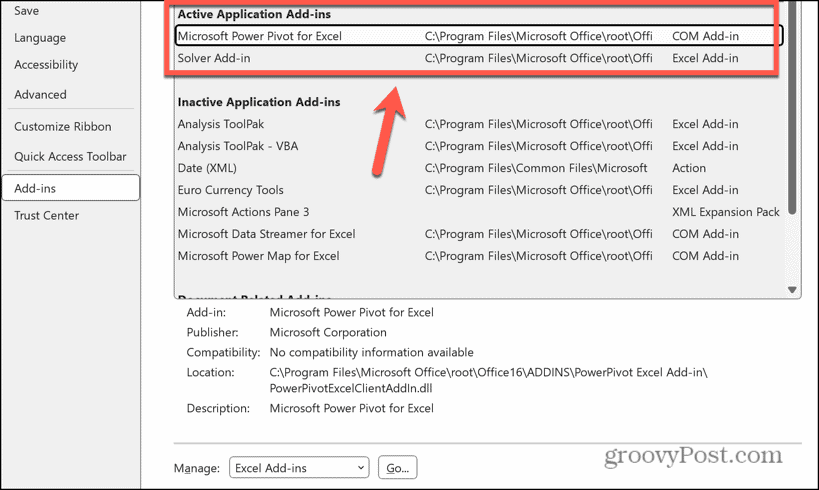Select the Solver Add-in row
Screen dimensions: 819x490
[x=478, y=58]
